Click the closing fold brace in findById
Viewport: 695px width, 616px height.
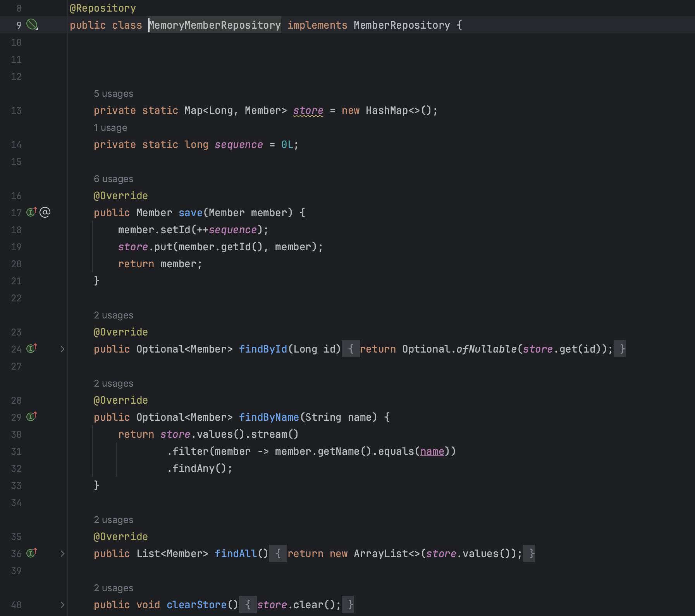pos(620,349)
